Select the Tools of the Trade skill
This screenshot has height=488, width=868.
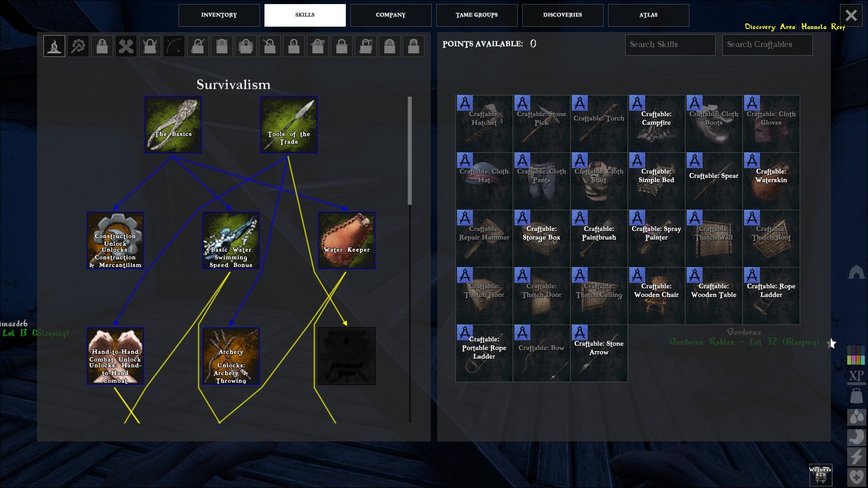[289, 125]
